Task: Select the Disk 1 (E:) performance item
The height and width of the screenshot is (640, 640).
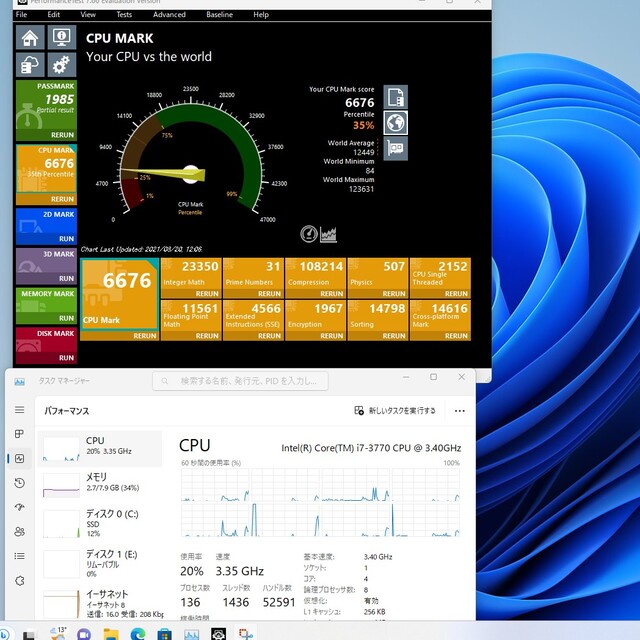Action: tap(100, 564)
